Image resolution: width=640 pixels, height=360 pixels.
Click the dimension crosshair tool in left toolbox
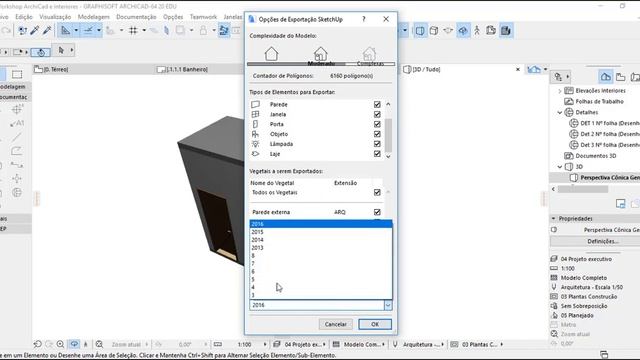(x=17, y=109)
